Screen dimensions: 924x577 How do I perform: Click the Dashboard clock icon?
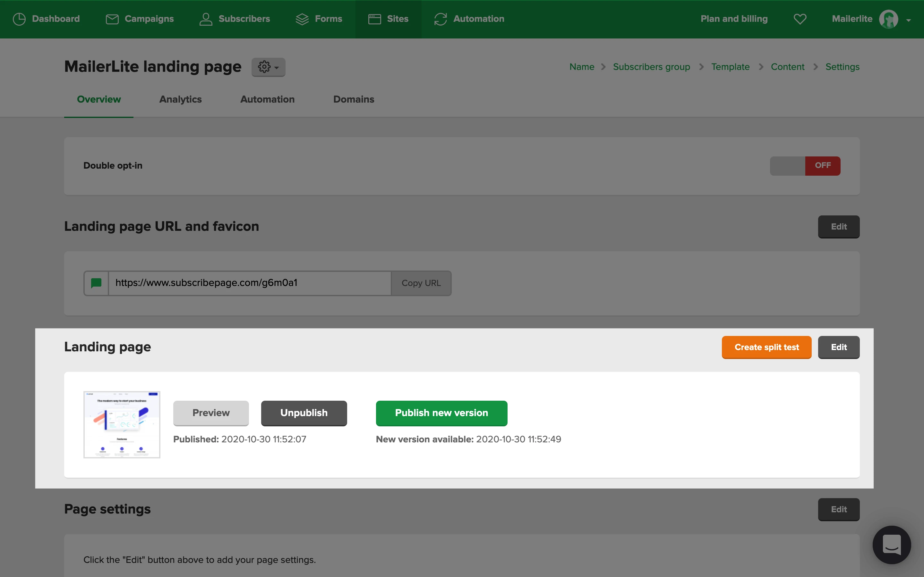point(19,19)
